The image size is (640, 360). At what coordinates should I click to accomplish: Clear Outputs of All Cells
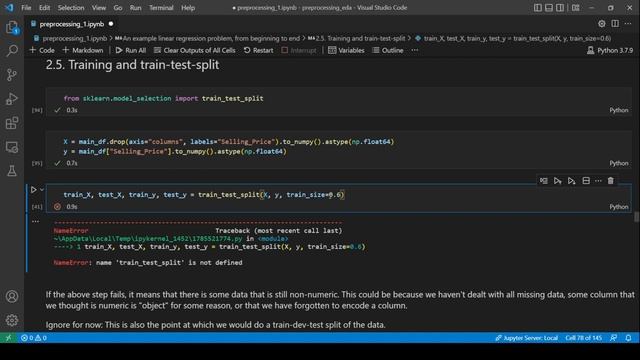tap(195, 50)
